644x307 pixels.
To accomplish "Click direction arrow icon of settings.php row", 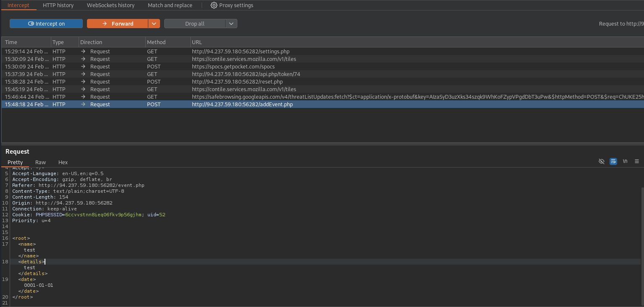I will [x=83, y=52].
